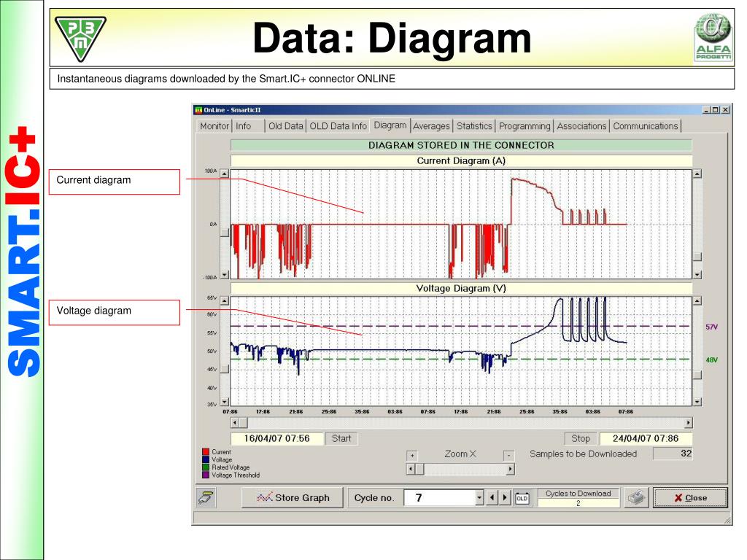Click the green Rated Voltage swatch
Viewport: 747px width, 560px height.
pyautogui.click(x=206, y=467)
